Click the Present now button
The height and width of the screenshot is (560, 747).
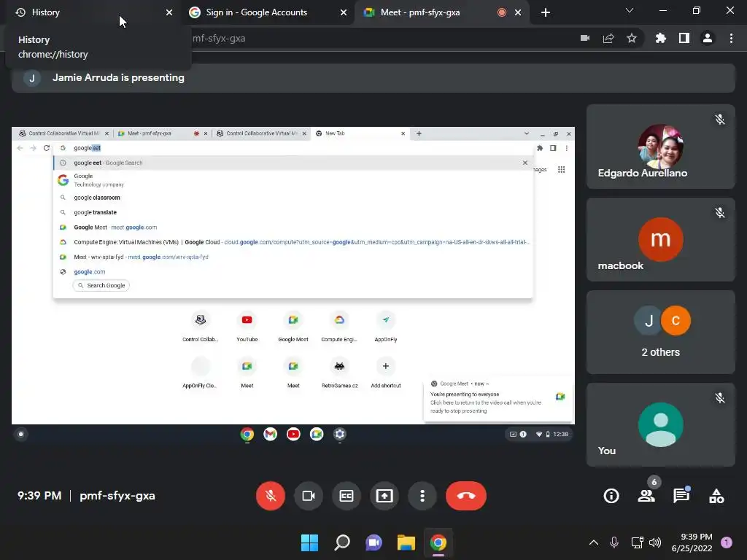(384, 496)
